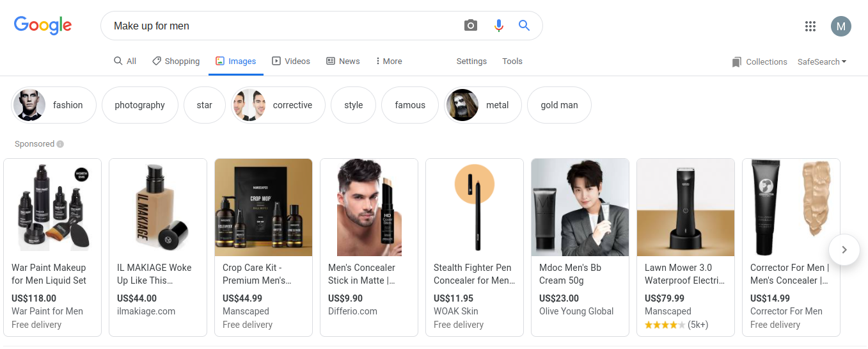This screenshot has height=349, width=868.
Task: Open Collections link
Action: click(766, 62)
